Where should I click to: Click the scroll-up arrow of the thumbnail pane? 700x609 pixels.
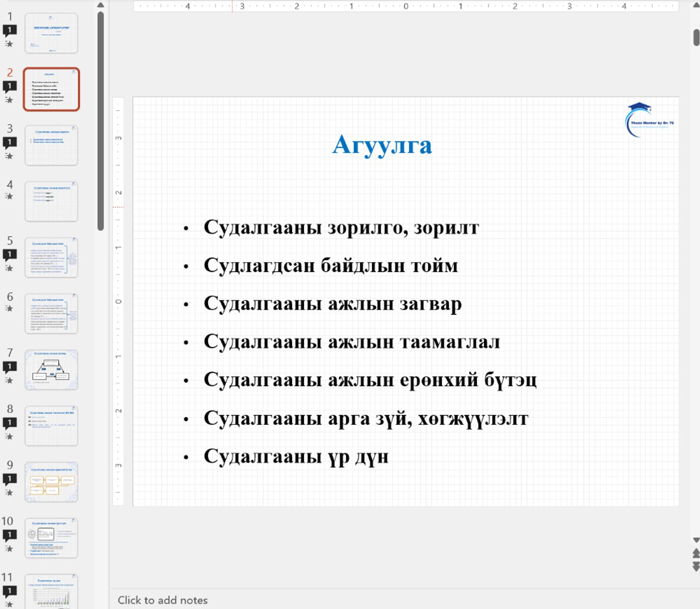(x=100, y=5)
